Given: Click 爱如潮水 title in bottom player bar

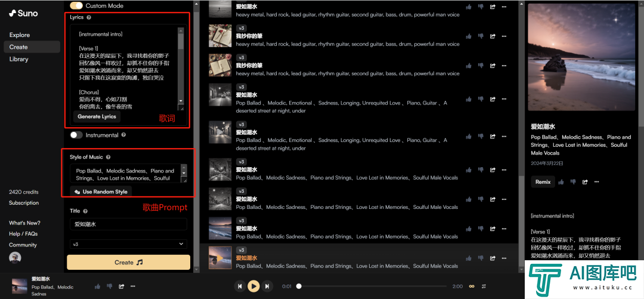Looking at the screenshot, I should coord(41,279).
